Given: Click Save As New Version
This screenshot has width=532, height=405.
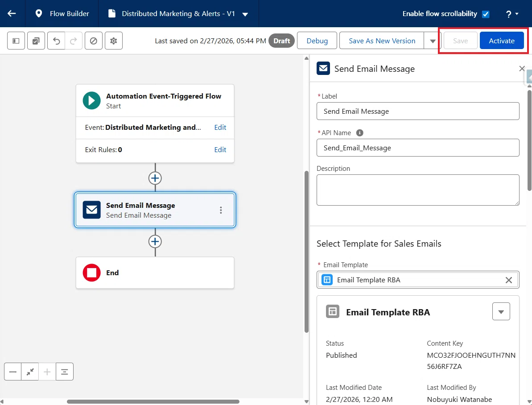Looking at the screenshot, I should 382,41.
